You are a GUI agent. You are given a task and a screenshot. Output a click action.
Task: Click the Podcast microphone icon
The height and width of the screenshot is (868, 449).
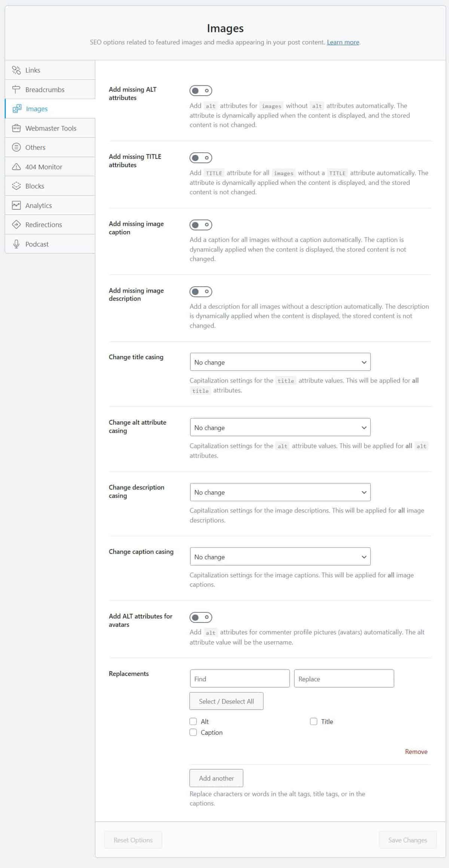pos(16,244)
